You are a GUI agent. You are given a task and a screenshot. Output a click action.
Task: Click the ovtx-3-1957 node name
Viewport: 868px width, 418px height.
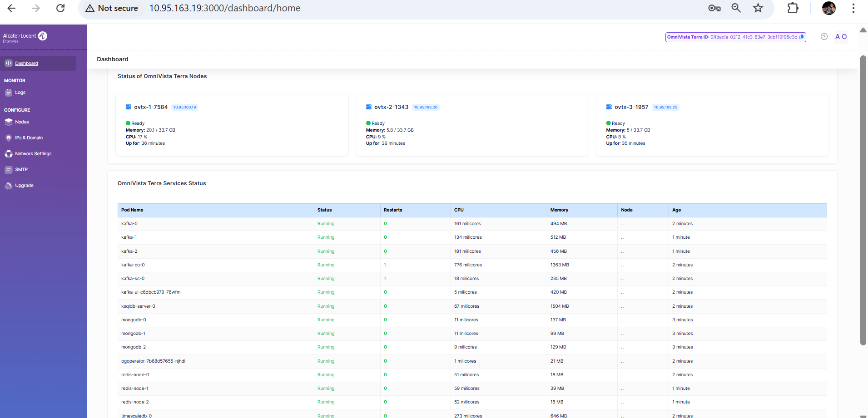click(x=631, y=107)
